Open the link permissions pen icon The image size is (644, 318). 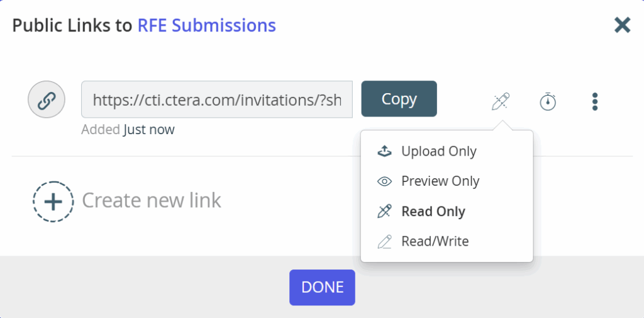pyautogui.click(x=501, y=101)
